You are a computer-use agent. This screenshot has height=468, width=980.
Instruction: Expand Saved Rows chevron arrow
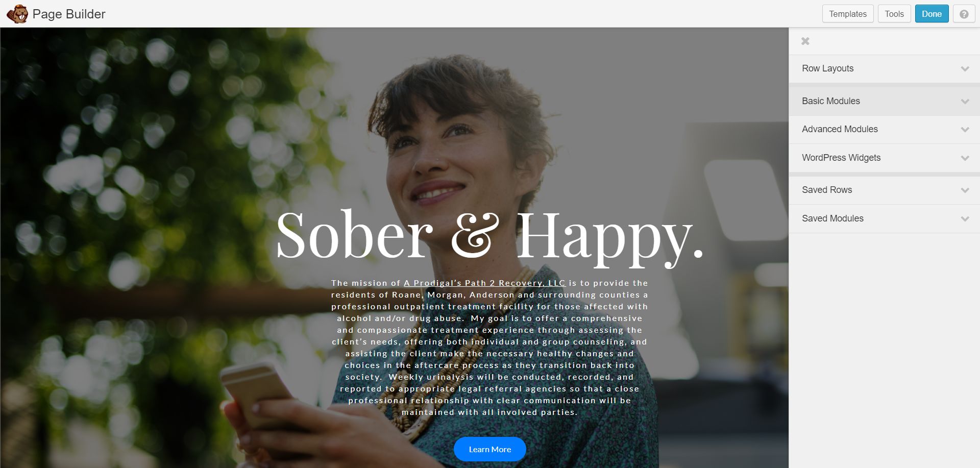tap(965, 190)
